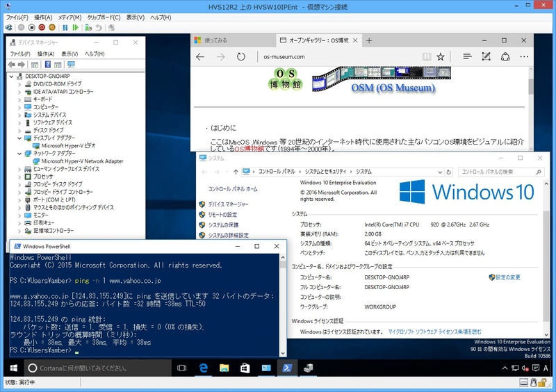Click the コントロール パネルの検索 search field
556x392 pixels.
(x=501, y=172)
